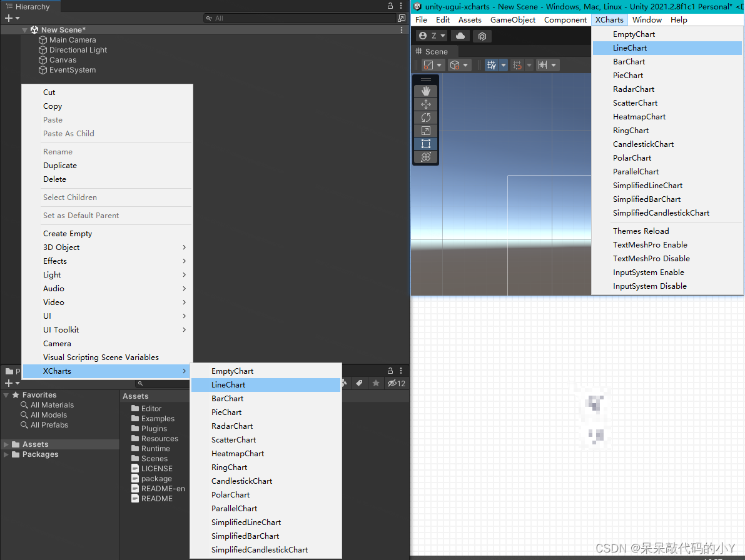Choose LineChart from XCharts top menu
745x560 pixels.
click(667, 48)
